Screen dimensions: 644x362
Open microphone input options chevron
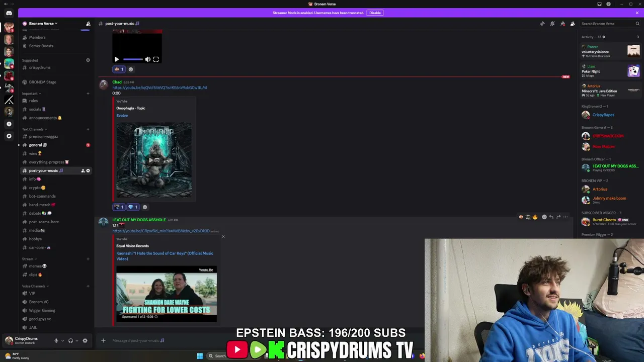pyautogui.click(x=62, y=340)
